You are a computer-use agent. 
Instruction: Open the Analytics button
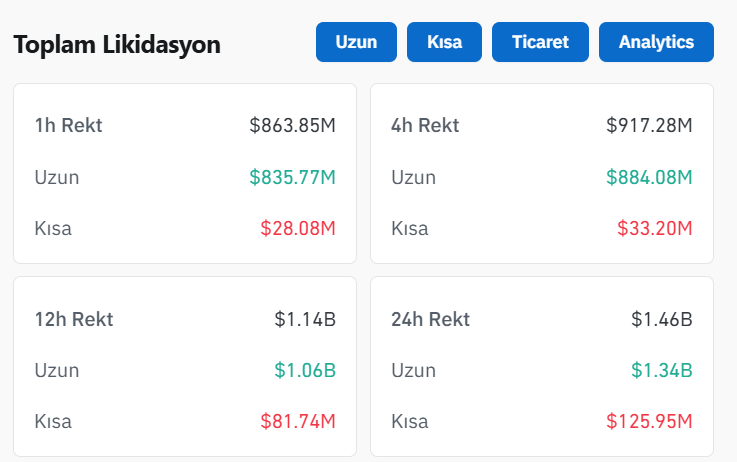click(656, 42)
